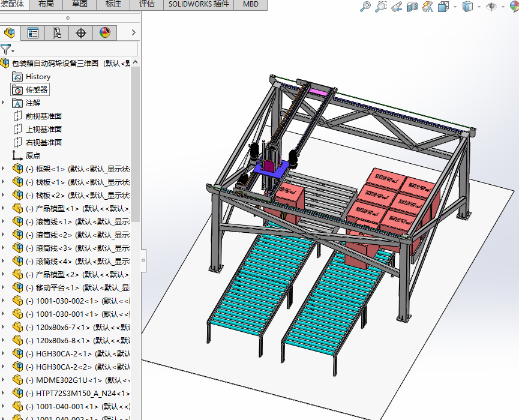This screenshot has height=420, width=519.
Task: Expand the 框架<1> component node
Action: pyautogui.click(x=4, y=169)
